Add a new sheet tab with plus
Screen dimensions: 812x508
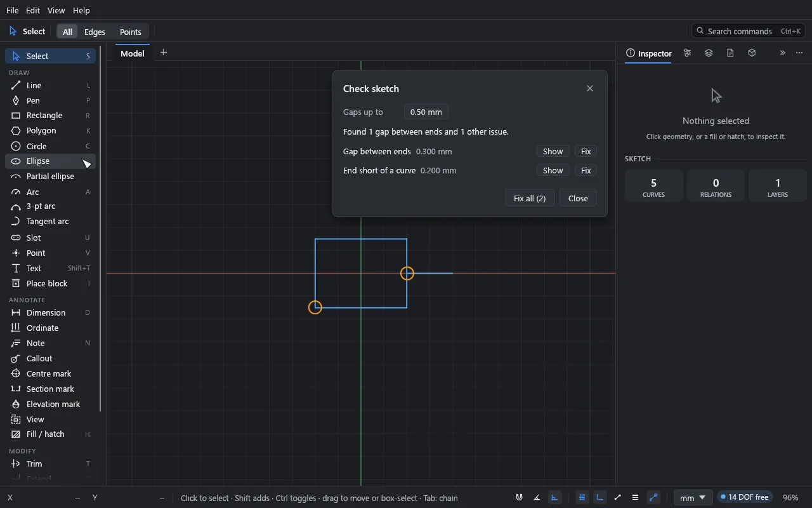pyautogui.click(x=164, y=53)
